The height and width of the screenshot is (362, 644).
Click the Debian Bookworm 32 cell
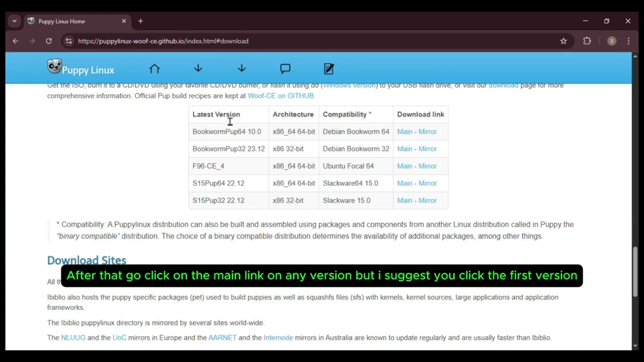[356, 149]
